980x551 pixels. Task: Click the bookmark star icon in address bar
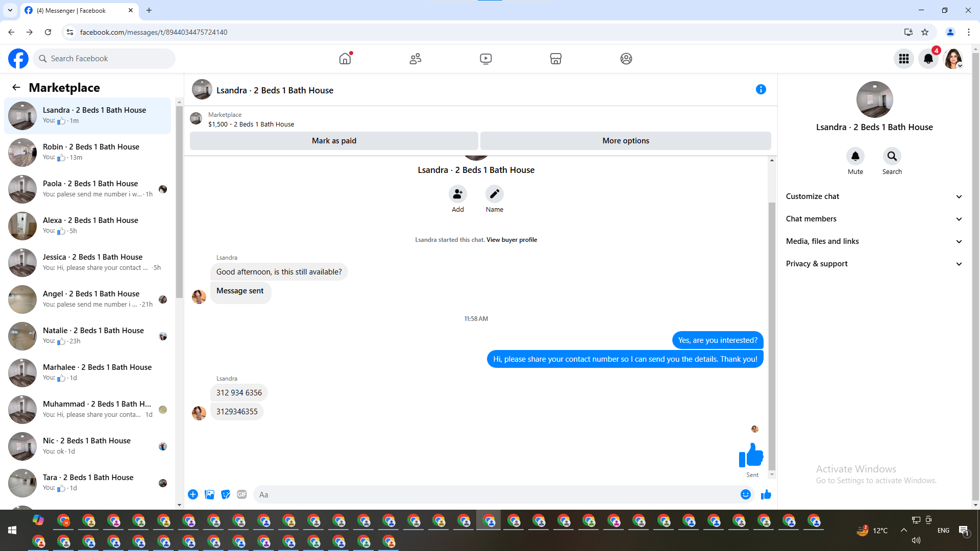click(925, 32)
